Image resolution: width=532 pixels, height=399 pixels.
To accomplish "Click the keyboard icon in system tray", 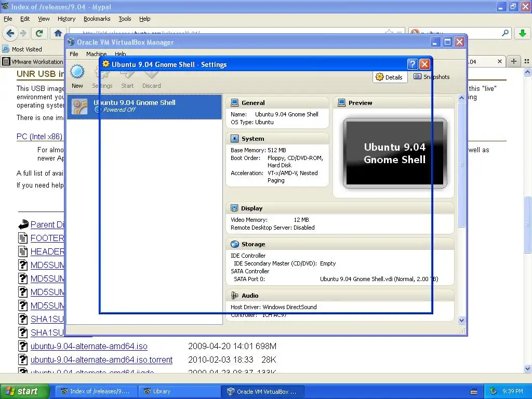I will coord(474,392).
